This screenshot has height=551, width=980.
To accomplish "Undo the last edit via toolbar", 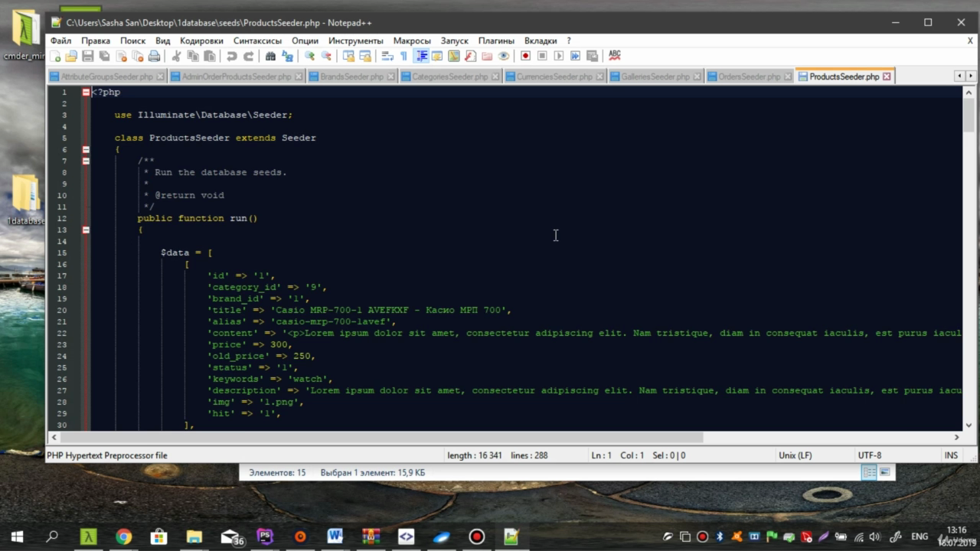I will (231, 56).
